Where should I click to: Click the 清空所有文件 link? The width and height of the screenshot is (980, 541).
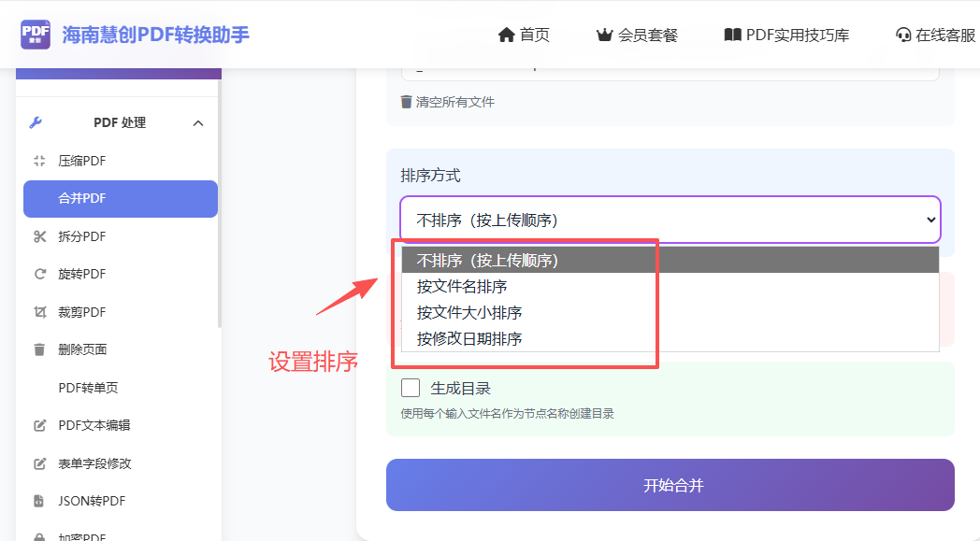click(x=448, y=102)
